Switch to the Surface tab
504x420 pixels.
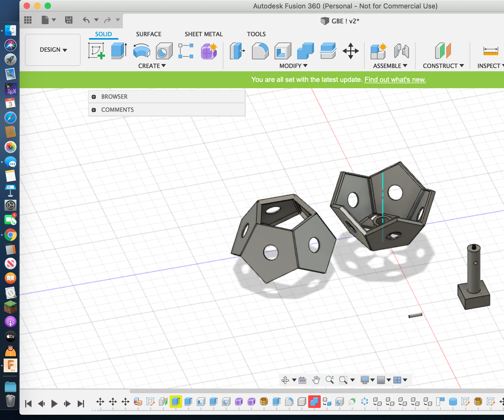pos(149,34)
